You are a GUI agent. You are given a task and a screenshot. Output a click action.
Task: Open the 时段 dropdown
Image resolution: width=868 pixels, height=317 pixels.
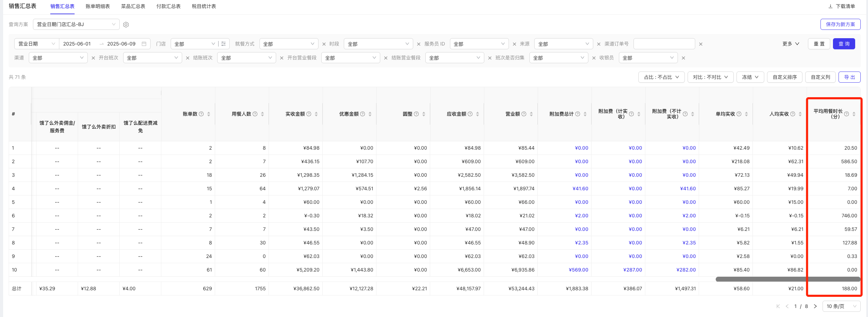[378, 44]
